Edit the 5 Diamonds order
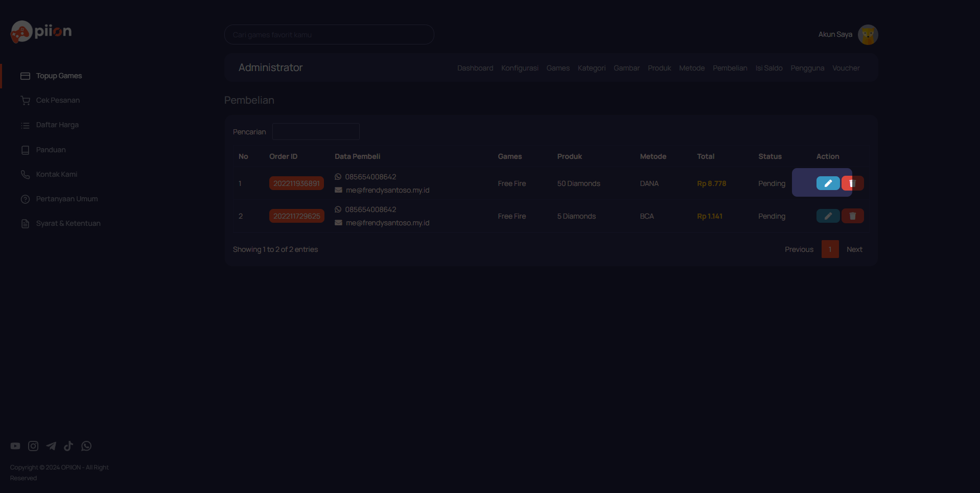 (828, 216)
